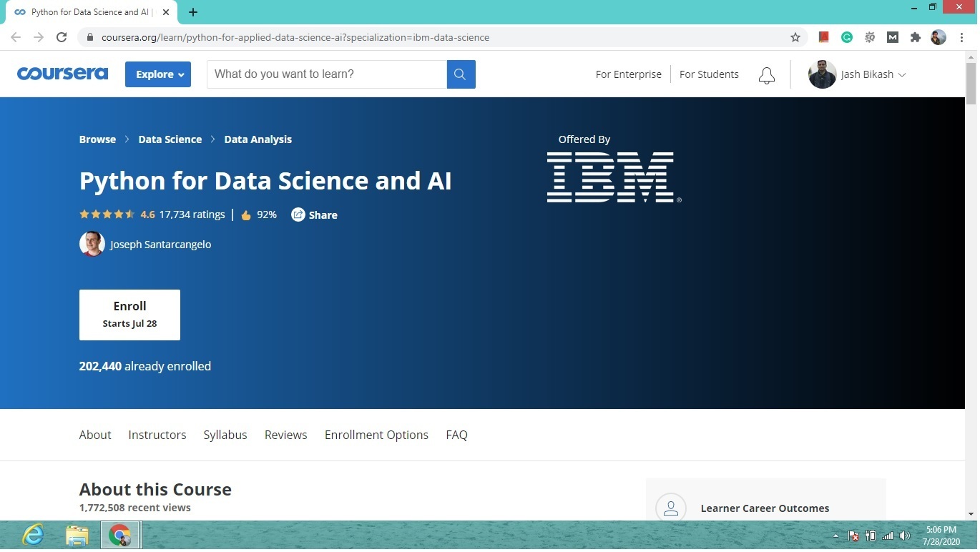Select the Reviews tab

click(286, 435)
